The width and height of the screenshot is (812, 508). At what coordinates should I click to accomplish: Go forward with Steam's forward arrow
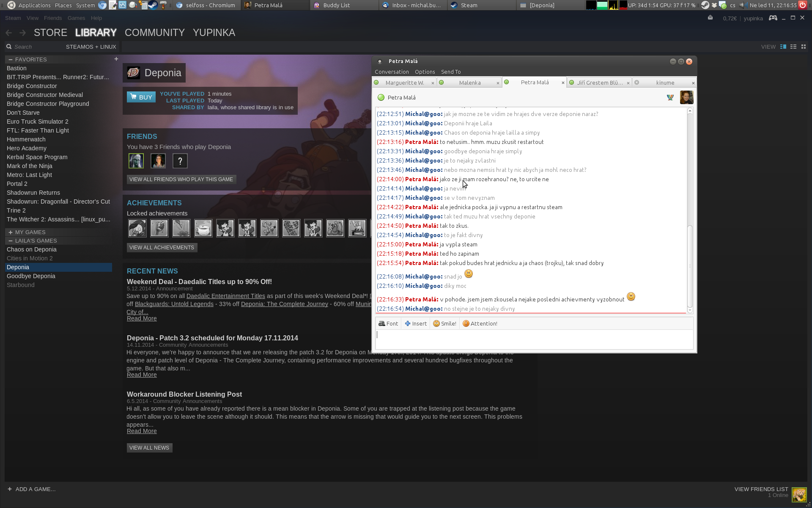tap(23, 33)
